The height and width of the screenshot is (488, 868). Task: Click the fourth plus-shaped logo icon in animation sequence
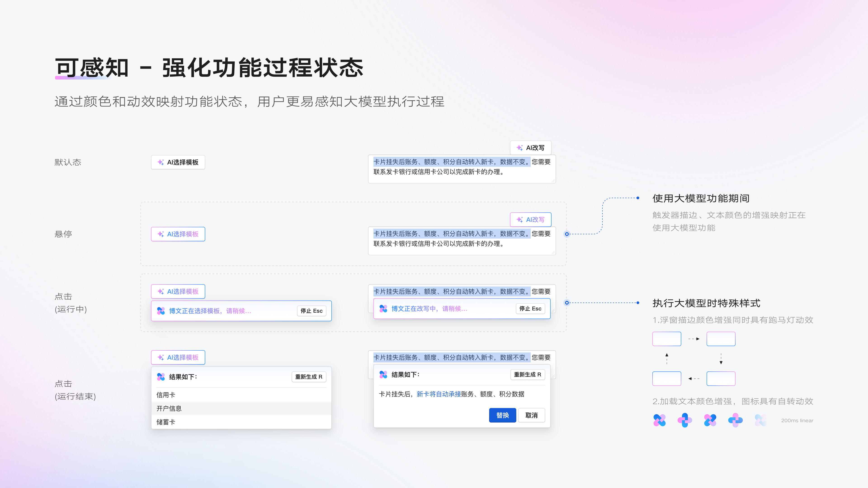[x=735, y=420]
